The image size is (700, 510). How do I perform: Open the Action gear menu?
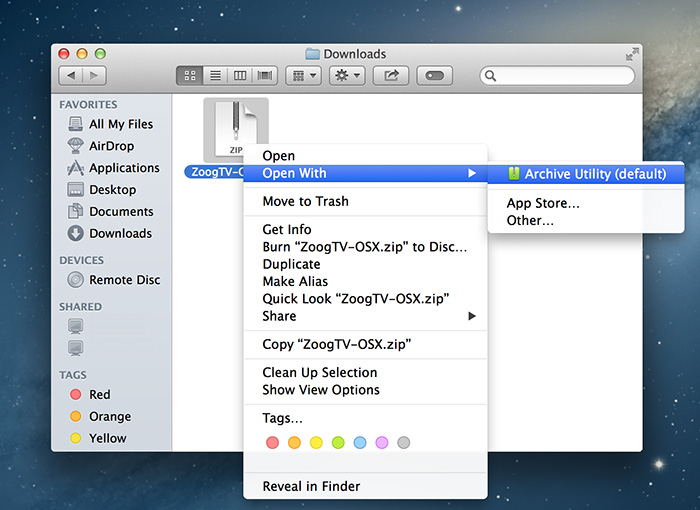[347, 75]
